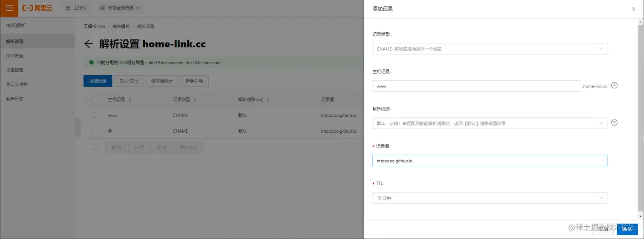Click the help icon beside .home-link.cc
Image resolution: width=644 pixels, height=239 pixels.
[614, 85]
